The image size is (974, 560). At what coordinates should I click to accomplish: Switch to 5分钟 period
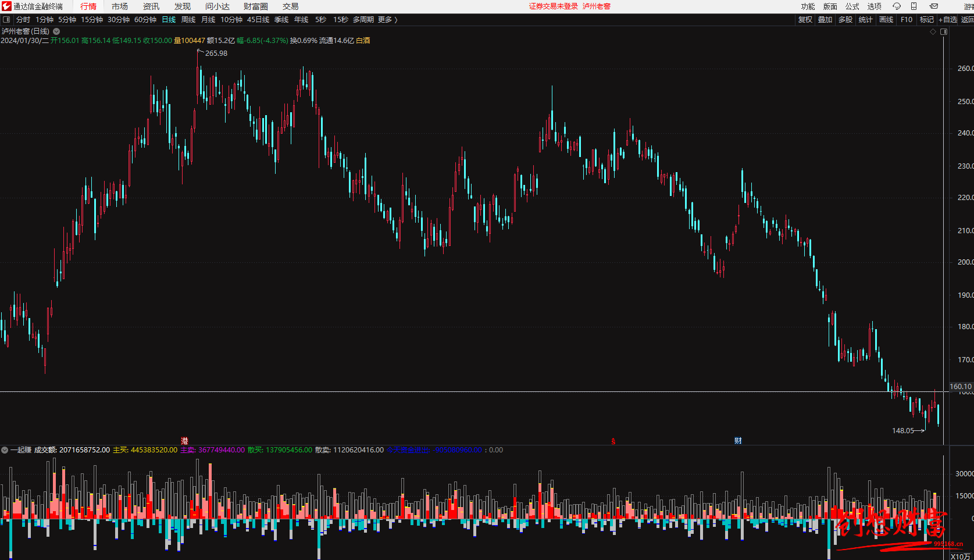[67, 20]
